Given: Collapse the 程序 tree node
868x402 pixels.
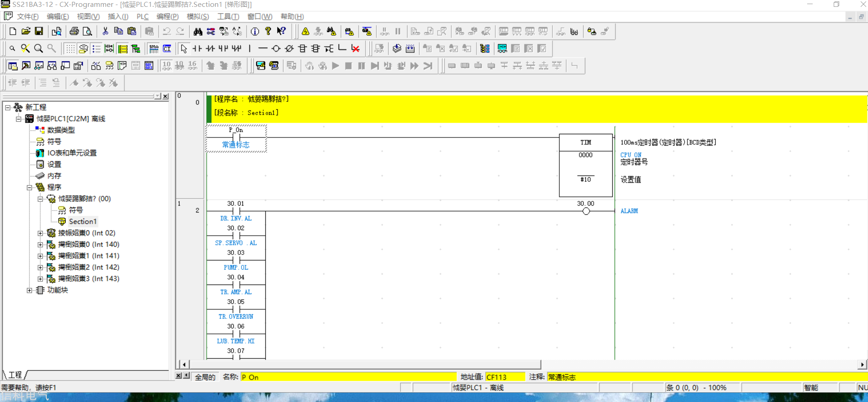Looking at the screenshot, I should [29, 187].
